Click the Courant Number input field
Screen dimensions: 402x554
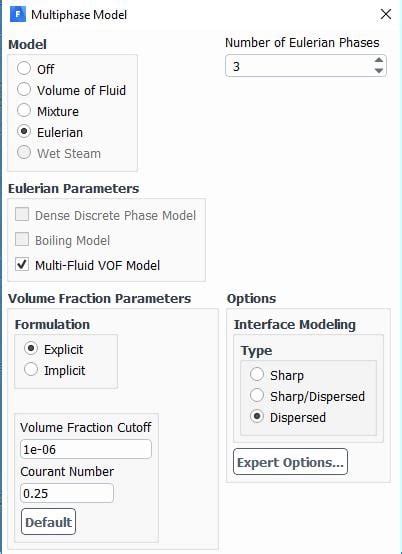tap(67, 493)
